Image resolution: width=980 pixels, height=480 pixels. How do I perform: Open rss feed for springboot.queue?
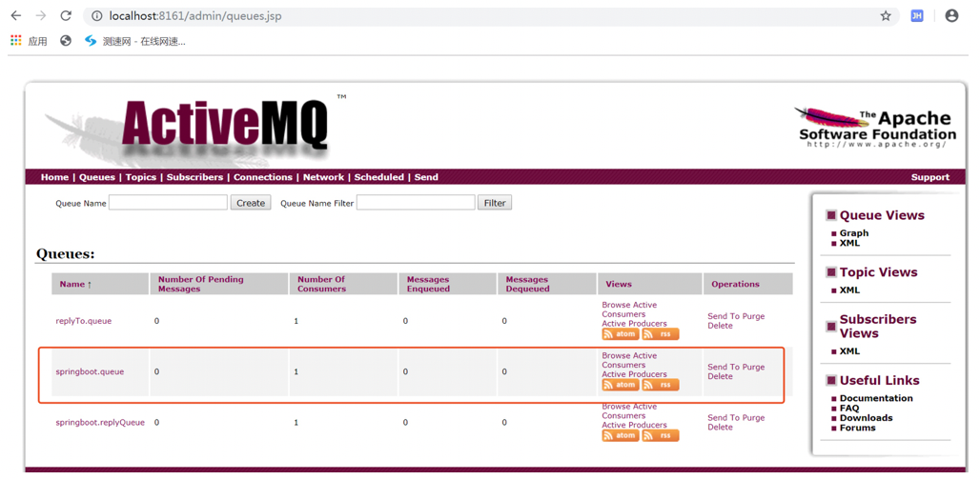point(660,385)
